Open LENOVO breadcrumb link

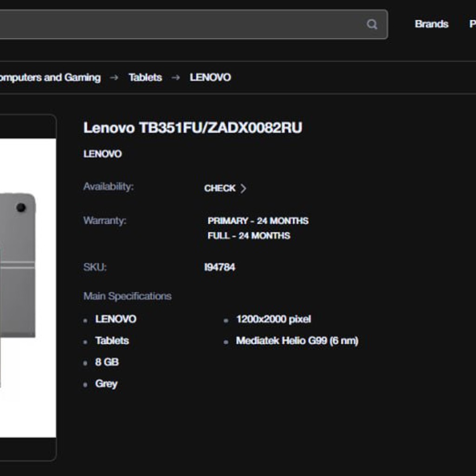[210, 78]
